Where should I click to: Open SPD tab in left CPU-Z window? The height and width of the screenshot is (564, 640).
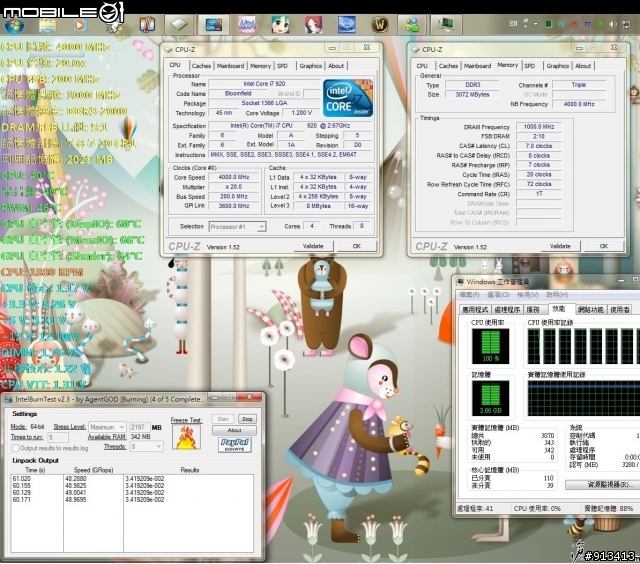pyautogui.click(x=282, y=66)
